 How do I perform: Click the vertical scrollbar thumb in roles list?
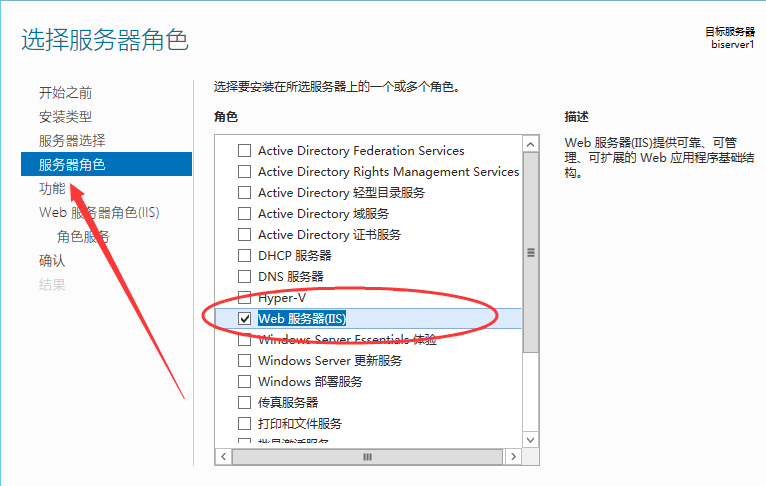click(531, 252)
